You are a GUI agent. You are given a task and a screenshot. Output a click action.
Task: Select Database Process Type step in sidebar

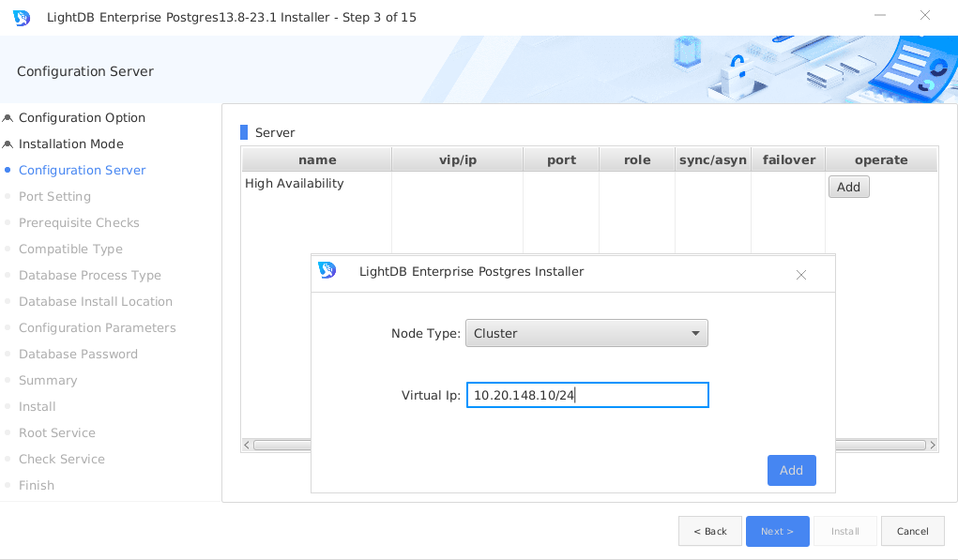[x=90, y=276]
